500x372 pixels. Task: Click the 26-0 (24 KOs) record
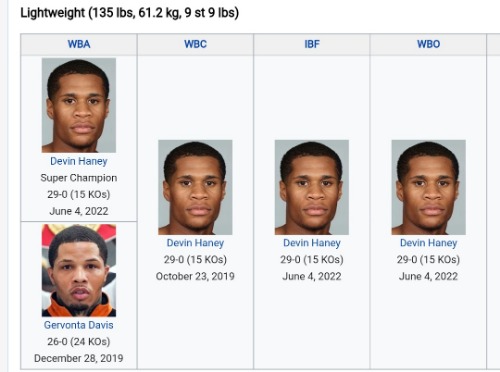[x=79, y=342]
